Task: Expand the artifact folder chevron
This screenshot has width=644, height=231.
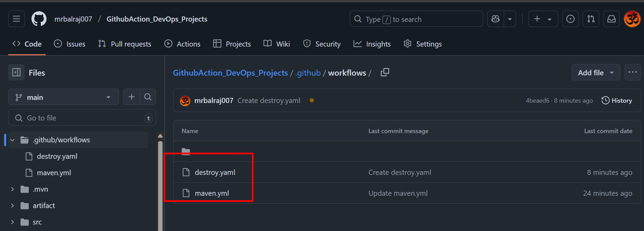Action: pyautogui.click(x=13, y=206)
